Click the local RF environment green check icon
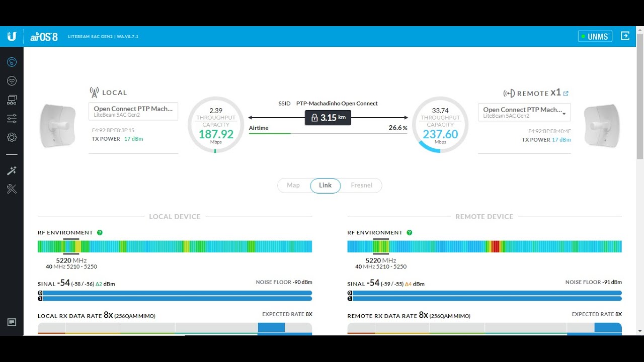Screen dimensions: 644x362 click(x=100, y=232)
